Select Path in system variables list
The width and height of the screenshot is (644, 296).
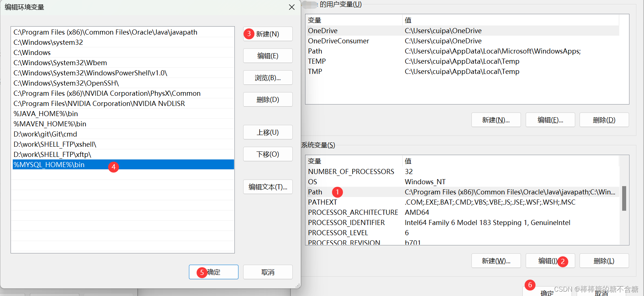[462, 192]
